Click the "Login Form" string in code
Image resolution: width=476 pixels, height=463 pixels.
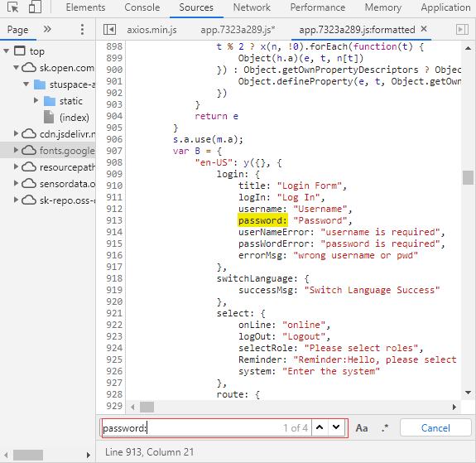coord(310,186)
